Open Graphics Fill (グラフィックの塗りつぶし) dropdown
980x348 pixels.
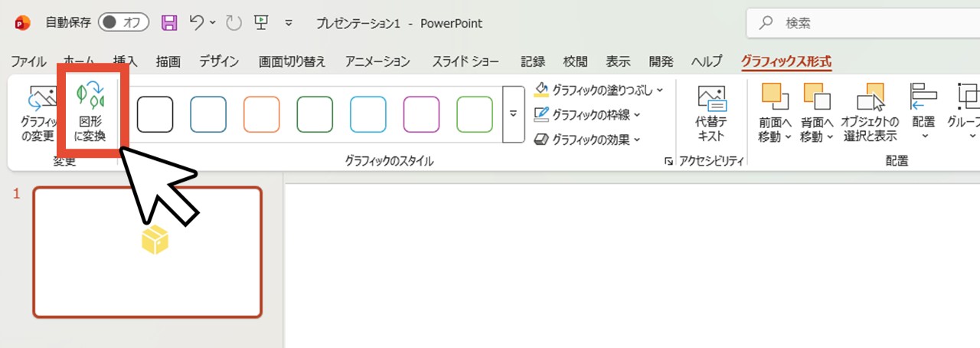coord(599,90)
